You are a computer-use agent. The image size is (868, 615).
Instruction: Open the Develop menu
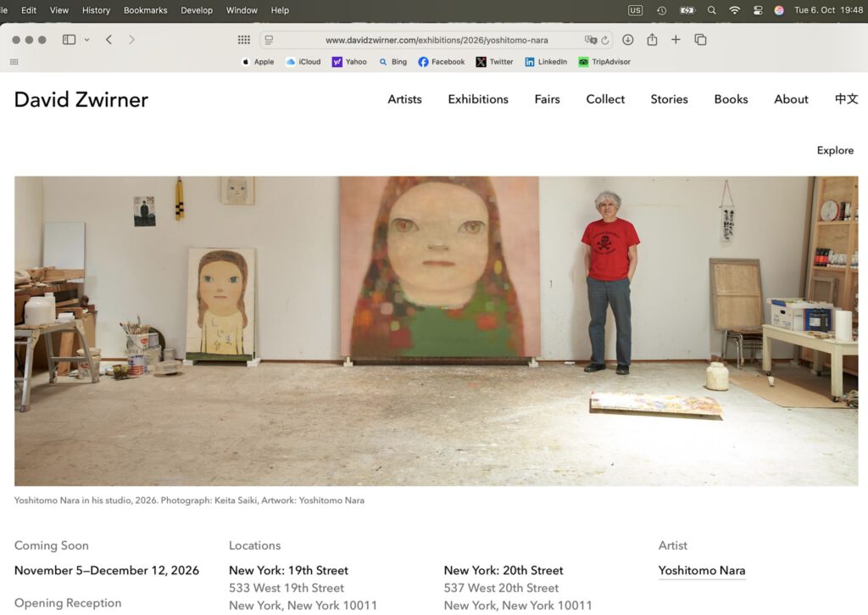point(197,10)
